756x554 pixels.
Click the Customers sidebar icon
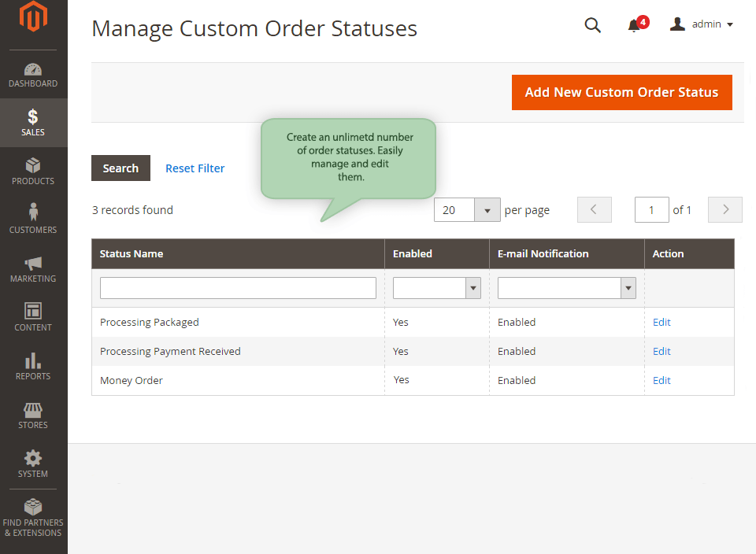coord(33,220)
